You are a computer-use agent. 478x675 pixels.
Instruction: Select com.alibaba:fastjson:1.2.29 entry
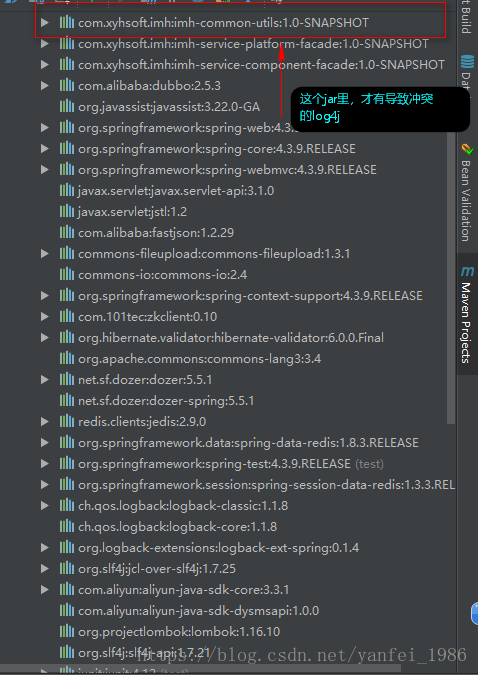(156, 232)
